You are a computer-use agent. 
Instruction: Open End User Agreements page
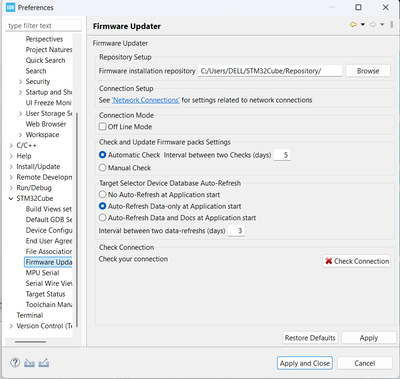coord(49,241)
